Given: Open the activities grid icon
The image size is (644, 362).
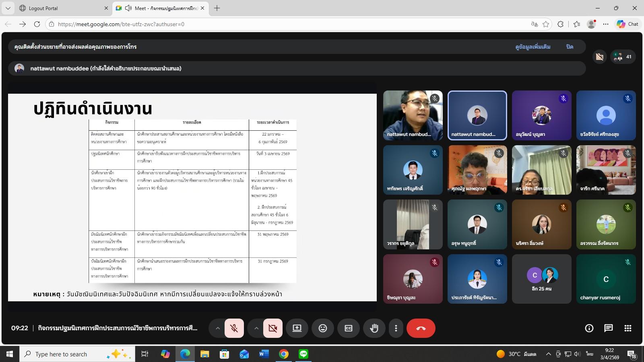Looking at the screenshot, I should point(627,328).
